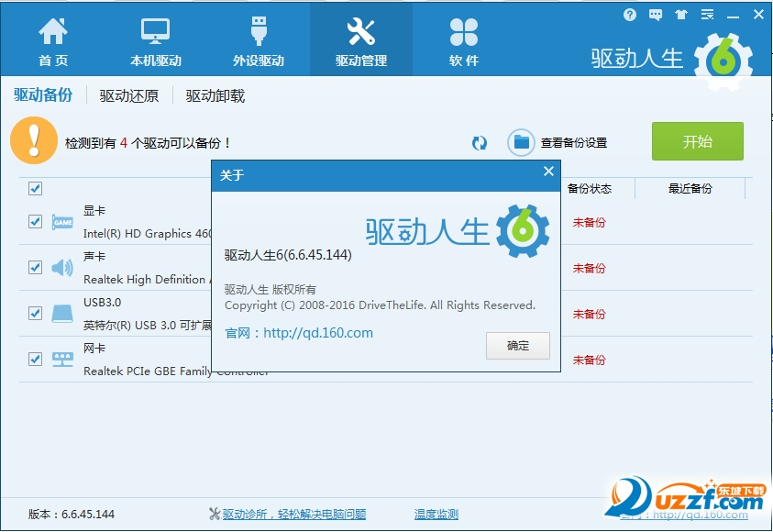Open the 首页 home page icon

click(x=53, y=39)
